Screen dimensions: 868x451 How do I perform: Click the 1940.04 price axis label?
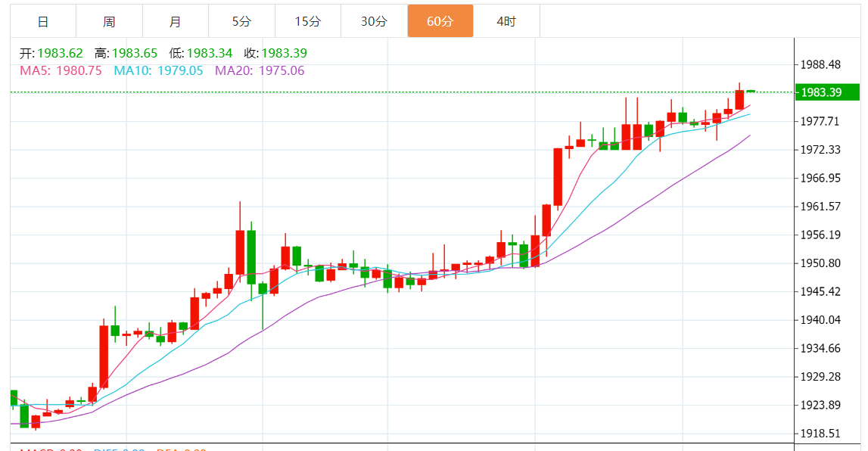pos(820,320)
